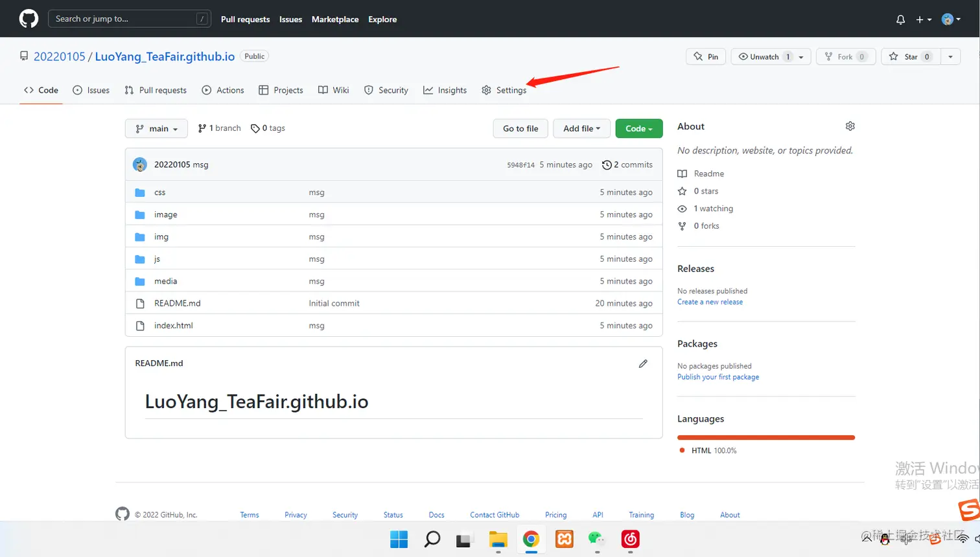View the 1 branch link
The height and width of the screenshot is (557, 980).
220,128
